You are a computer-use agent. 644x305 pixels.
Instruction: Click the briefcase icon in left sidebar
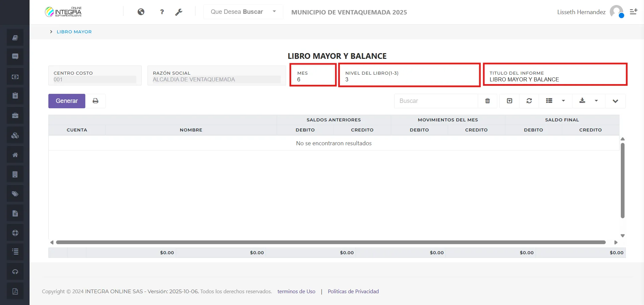15,116
